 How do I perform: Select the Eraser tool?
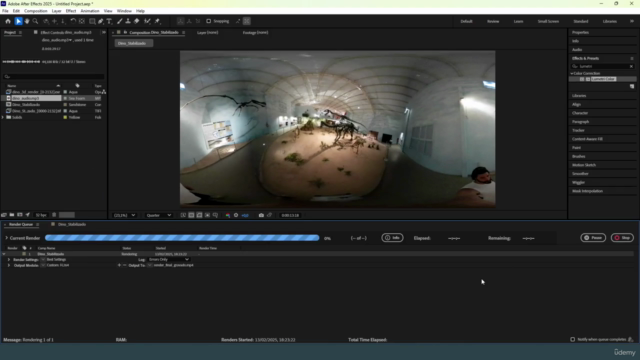click(x=137, y=21)
